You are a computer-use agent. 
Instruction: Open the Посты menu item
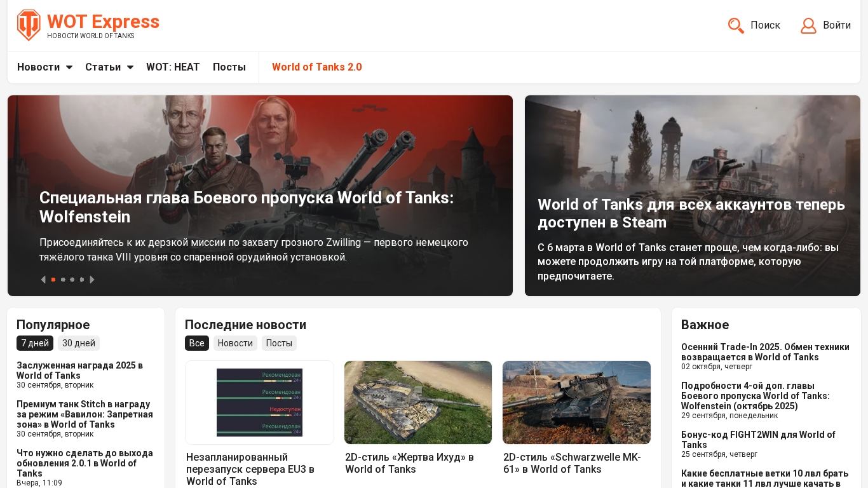[229, 67]
